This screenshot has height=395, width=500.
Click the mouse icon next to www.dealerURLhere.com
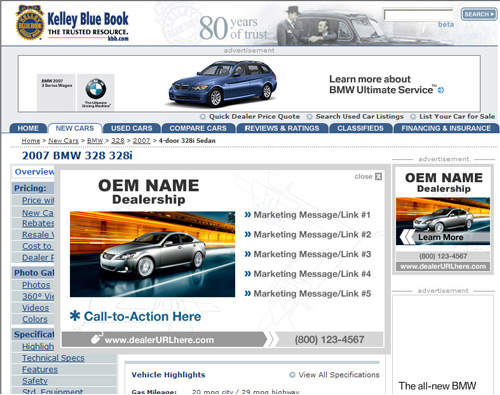pos(96,338)
